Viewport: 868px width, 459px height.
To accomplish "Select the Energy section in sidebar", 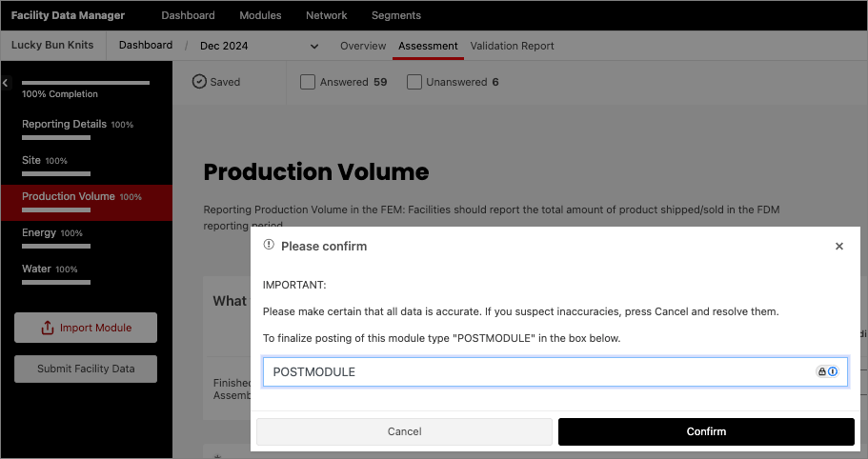I will point(39,232).
